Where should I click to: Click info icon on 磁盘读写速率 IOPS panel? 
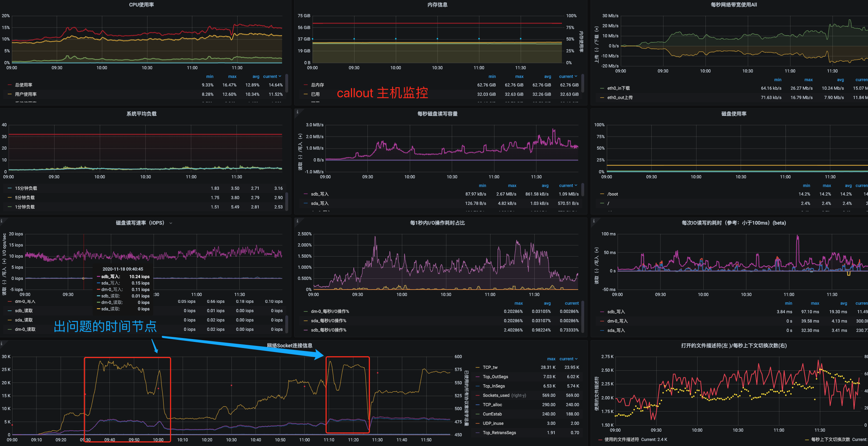(1, 221)
